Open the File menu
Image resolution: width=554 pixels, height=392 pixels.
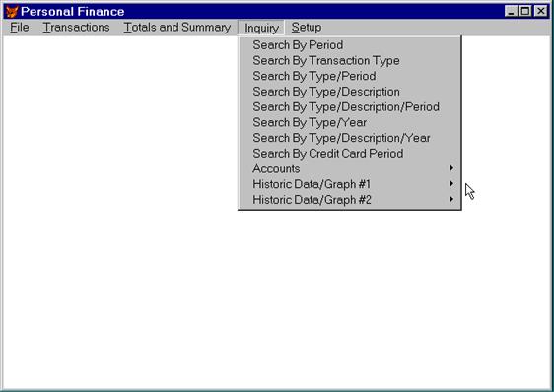[x=20, y=28]
